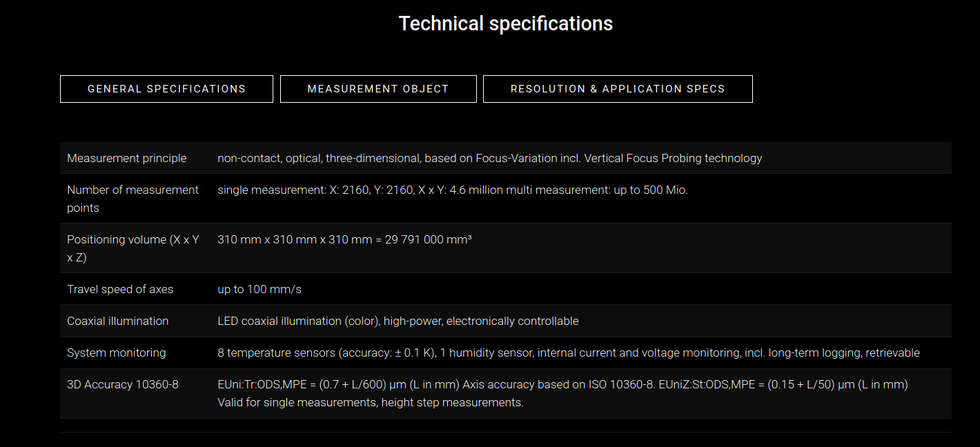Click the 8 temperature sensors description text

point(569,352)
